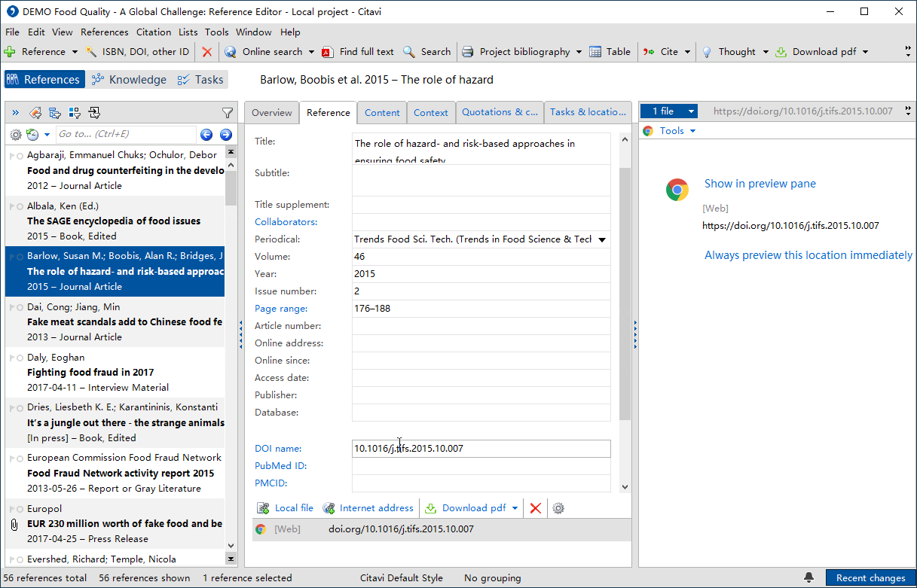Go forward to next reference
917x588 pixels.
[225, 135]
